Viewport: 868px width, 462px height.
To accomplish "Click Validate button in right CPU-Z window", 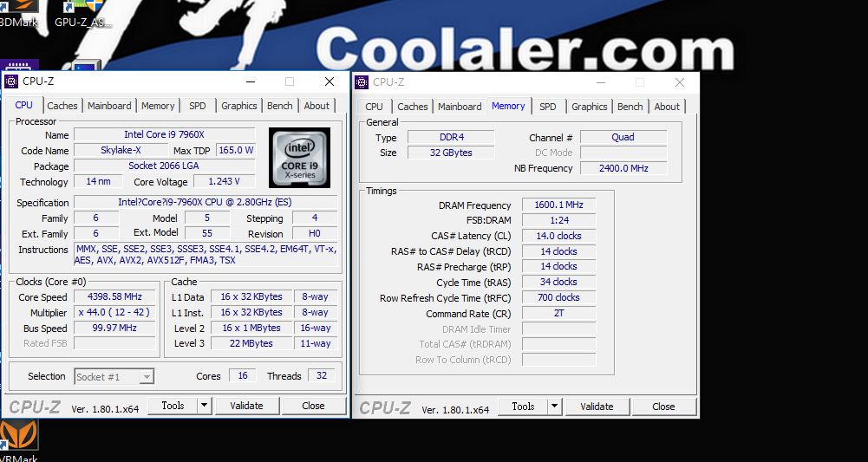I will tap(597, 407).
